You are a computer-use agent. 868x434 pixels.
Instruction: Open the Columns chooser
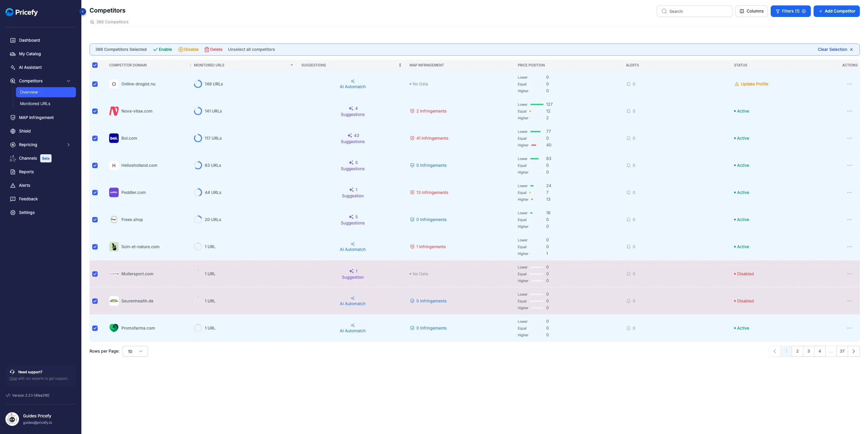coord(751,11)
